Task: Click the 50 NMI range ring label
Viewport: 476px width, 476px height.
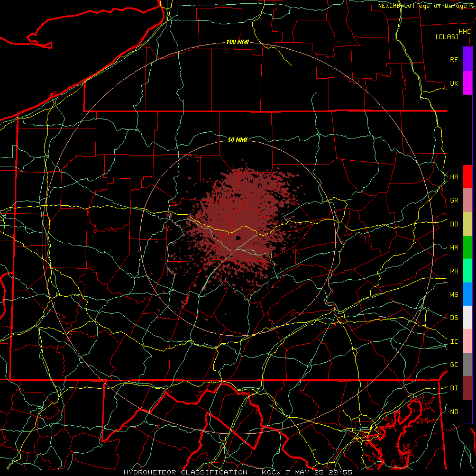Action: pyautogui.click(x=237, y=140)
